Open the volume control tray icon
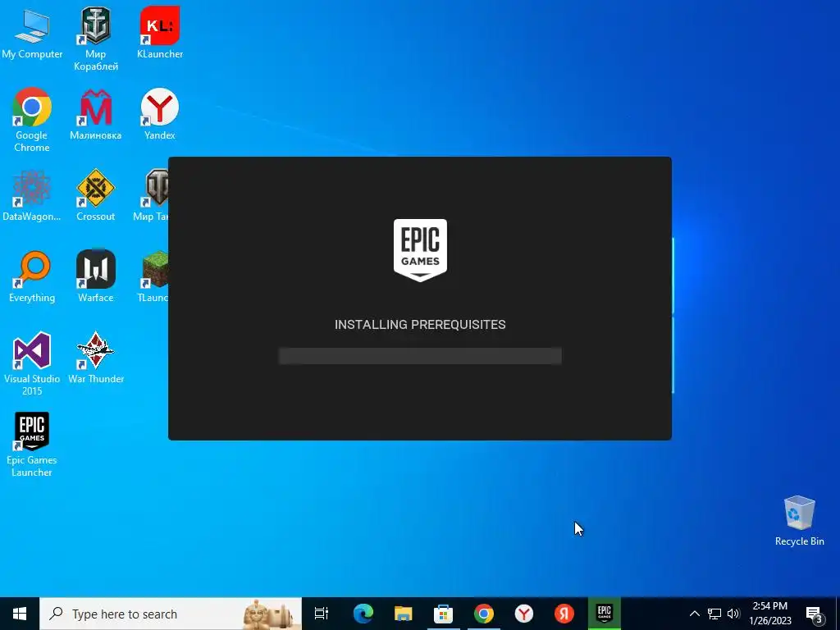The height and width of the screenshot is (630, 840). (733, 614)
